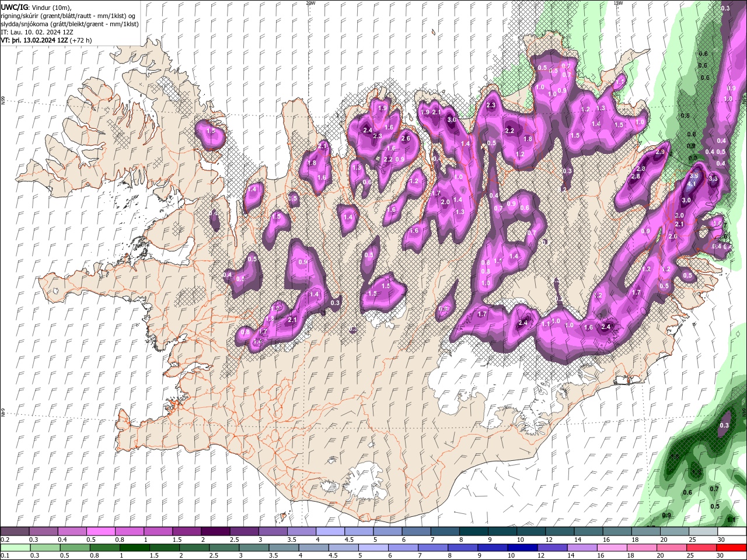Select the 7 swatch in the lower rain scale
The image size is (747, 560).
[433, 547]
